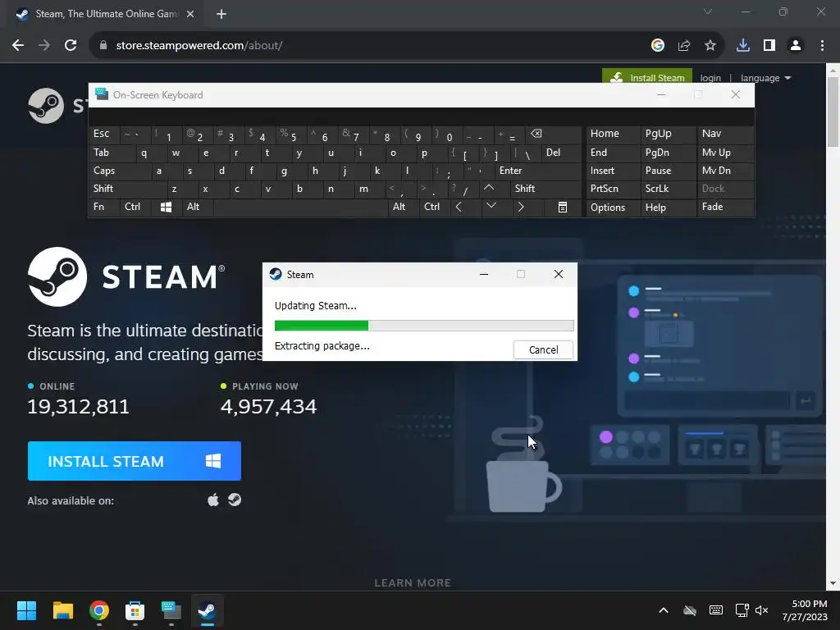Toggle ScrLk key on On-Screen Keyboard

[668, 189]
